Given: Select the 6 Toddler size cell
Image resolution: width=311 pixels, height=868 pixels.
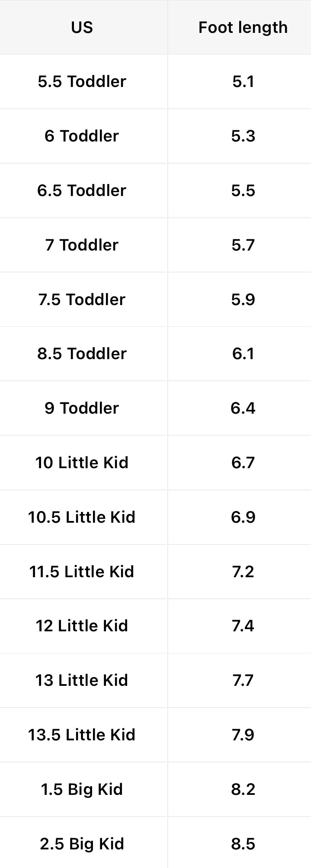Looking at the screenshot, I should pyautogui.click(x=82, y=136).
